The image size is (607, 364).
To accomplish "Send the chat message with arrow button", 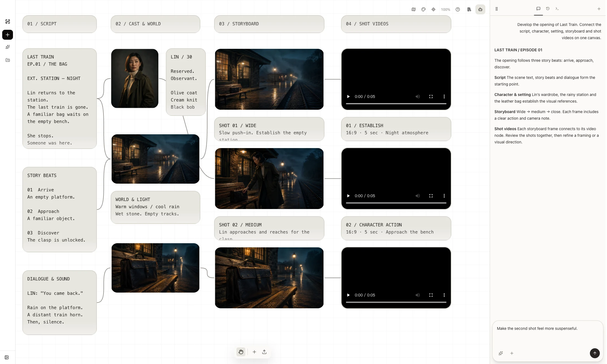I will pos(595,353).
